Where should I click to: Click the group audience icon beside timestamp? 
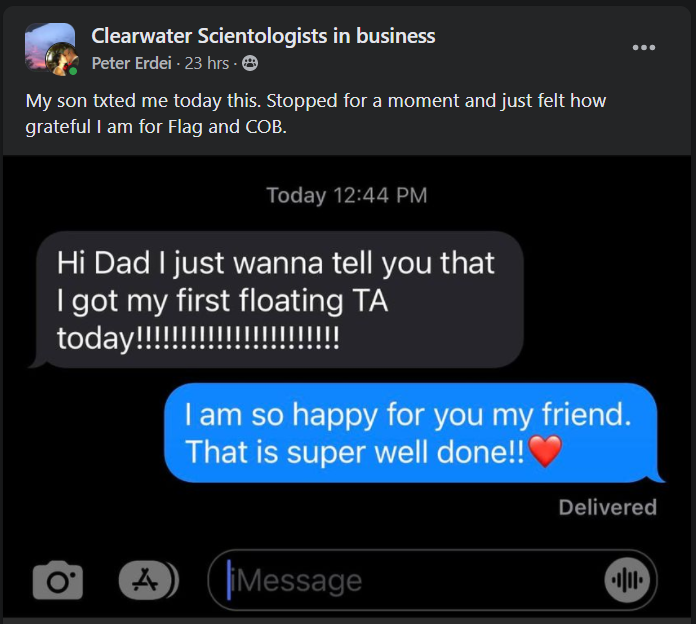point(249,63)
